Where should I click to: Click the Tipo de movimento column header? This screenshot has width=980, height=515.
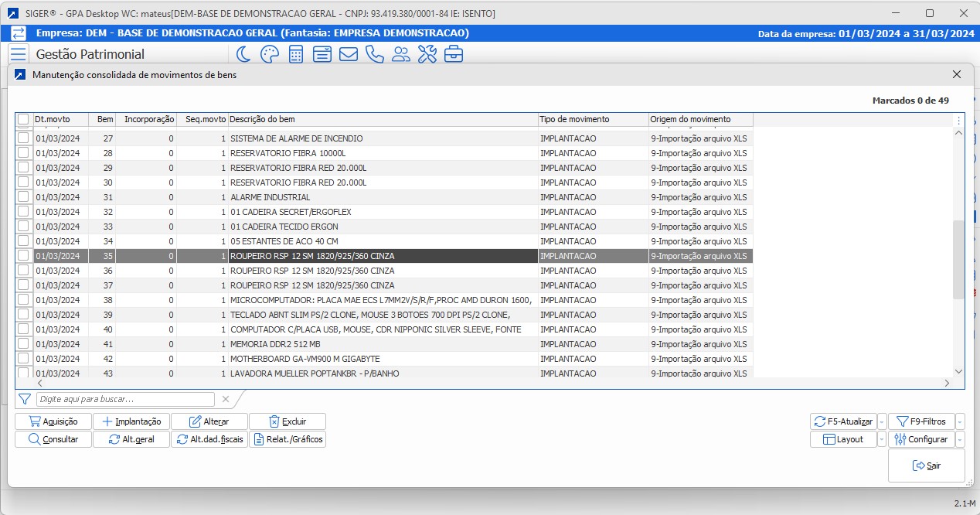pos(593,119)
